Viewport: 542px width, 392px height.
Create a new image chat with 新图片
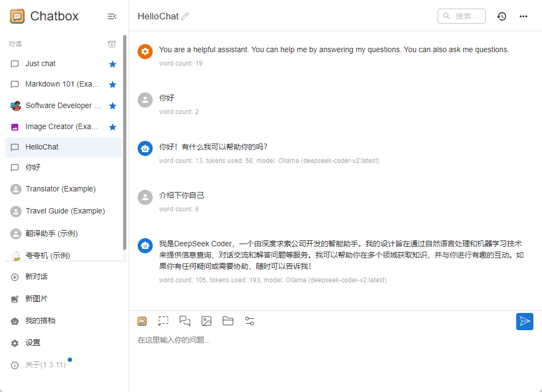(x=63, y=298)
